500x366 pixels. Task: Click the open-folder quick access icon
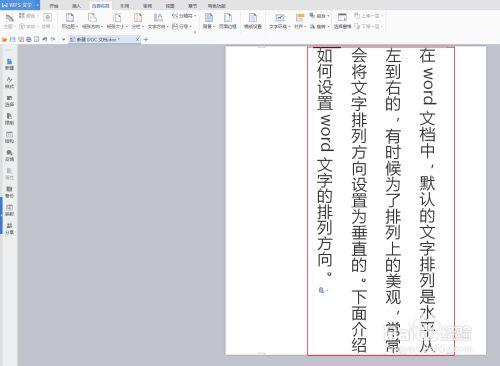5,39
